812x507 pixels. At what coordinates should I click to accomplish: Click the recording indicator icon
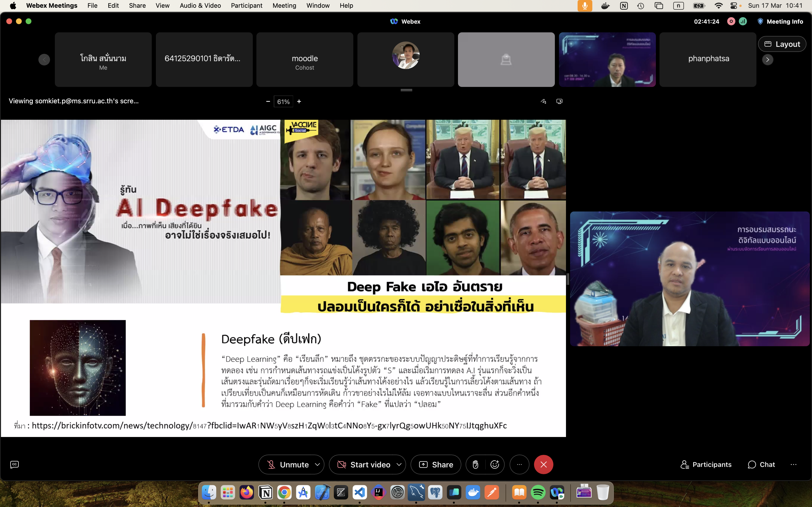click(731, 21)
